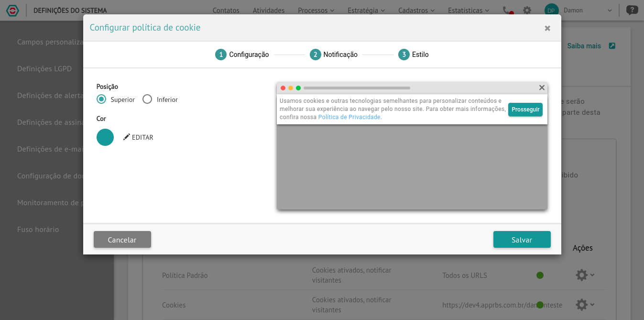
Task: Expand the Estratégia menu dropdown
Action: tap(367, 10)
